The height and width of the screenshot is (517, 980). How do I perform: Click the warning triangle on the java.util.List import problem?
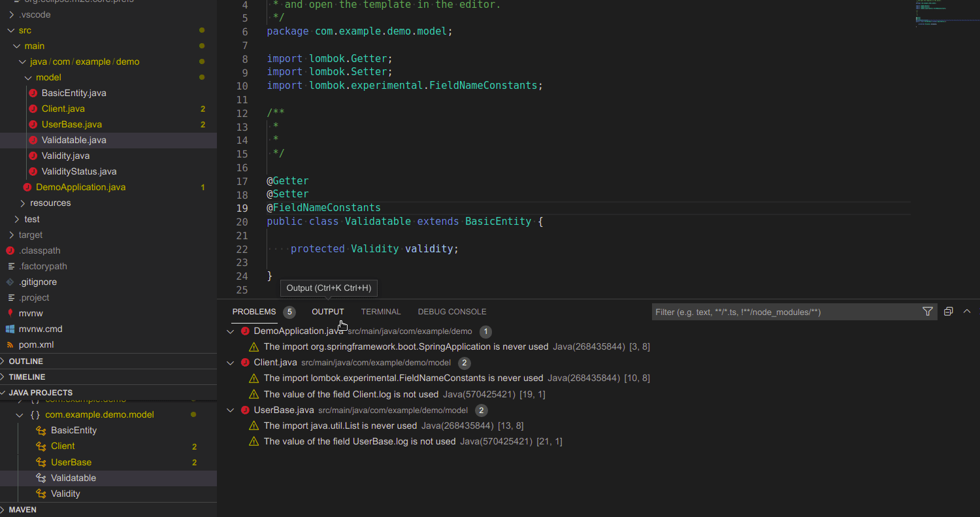253,425
